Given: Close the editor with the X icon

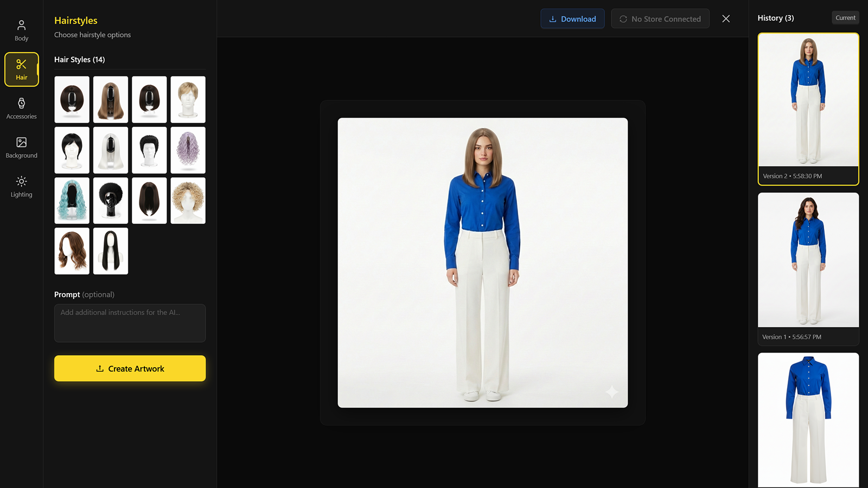Looking at the screenshot, I should [x=726, y=19].
